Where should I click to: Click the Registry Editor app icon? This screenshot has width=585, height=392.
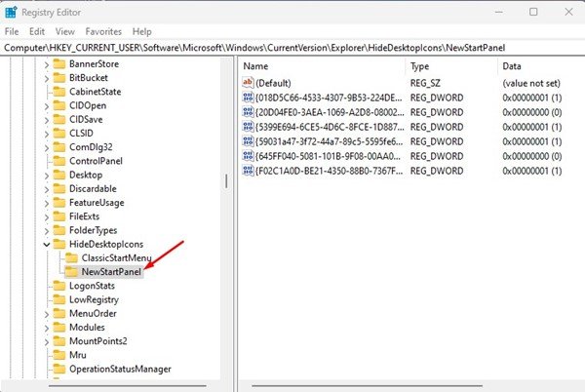click(11, 12)
